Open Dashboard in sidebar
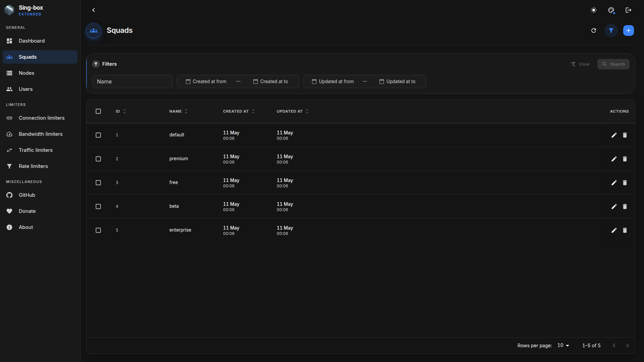The height and width of the screenshot is (362, 644). pos(40,41)
